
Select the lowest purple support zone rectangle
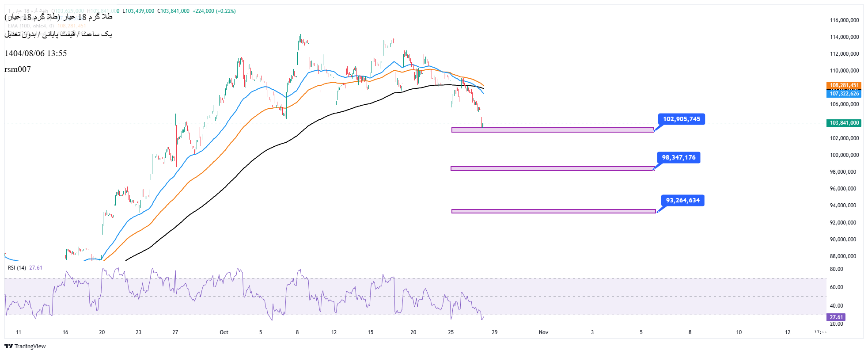pos(553,211)
